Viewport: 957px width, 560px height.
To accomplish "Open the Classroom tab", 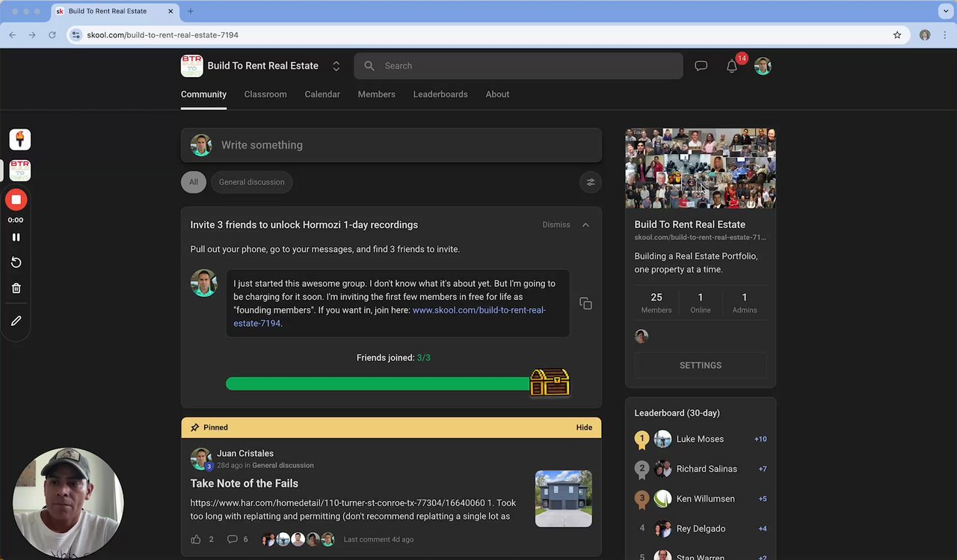I will click(x=265, y=94).
